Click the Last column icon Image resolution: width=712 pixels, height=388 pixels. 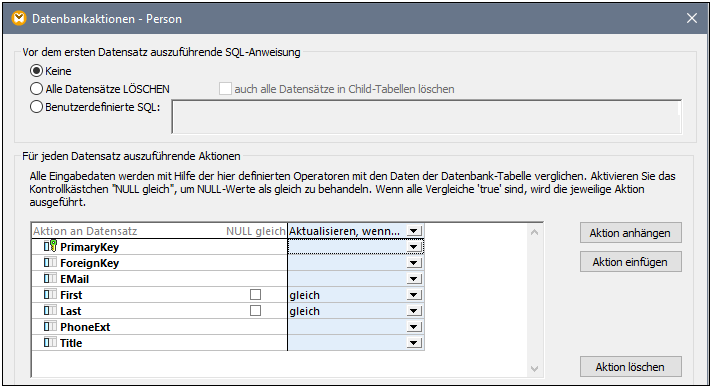50,310
